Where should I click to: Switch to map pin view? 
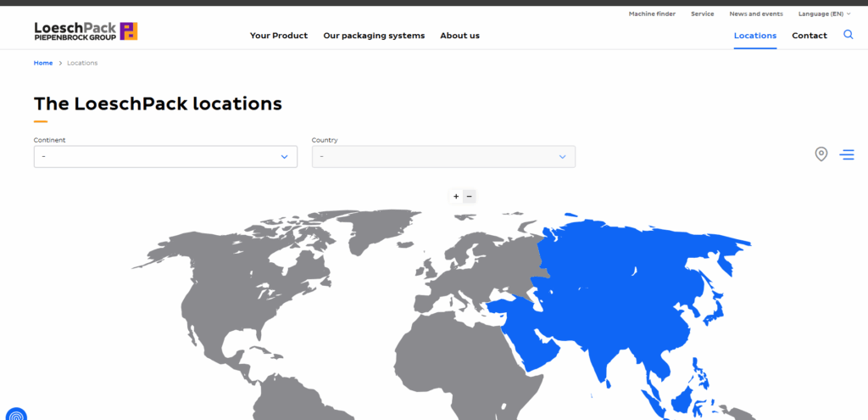point(821,154)
